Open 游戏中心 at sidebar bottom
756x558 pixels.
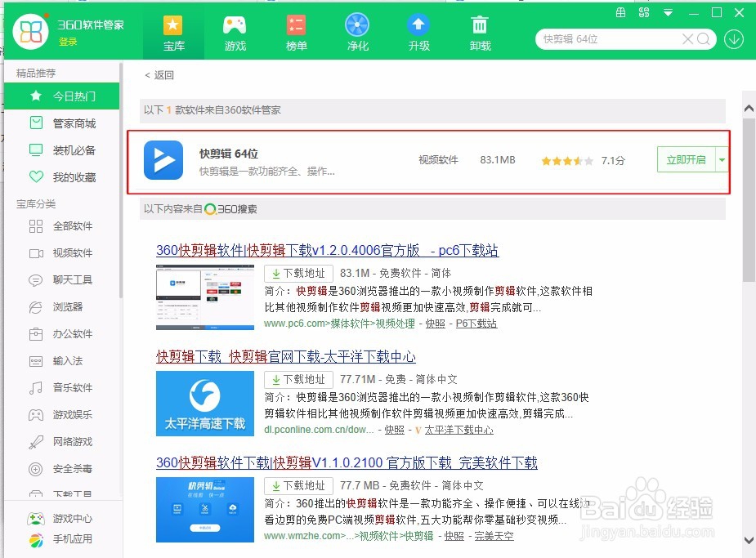[60, 519]
